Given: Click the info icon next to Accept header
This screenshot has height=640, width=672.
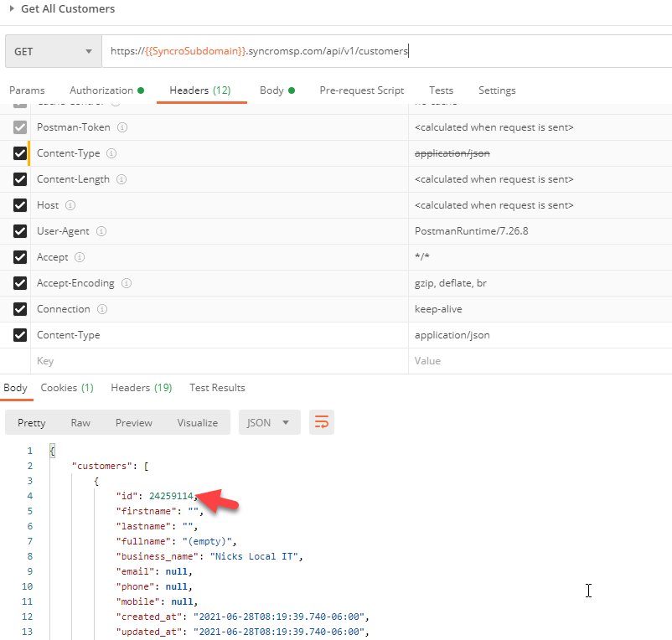Looking at the screenshot, I should click(80, 257).
